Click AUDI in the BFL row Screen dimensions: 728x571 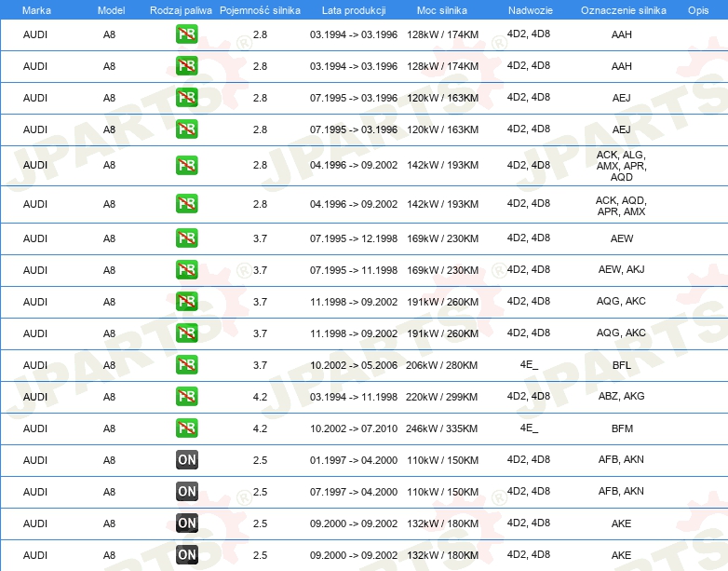pyautogui.click(x=35, y=365)
